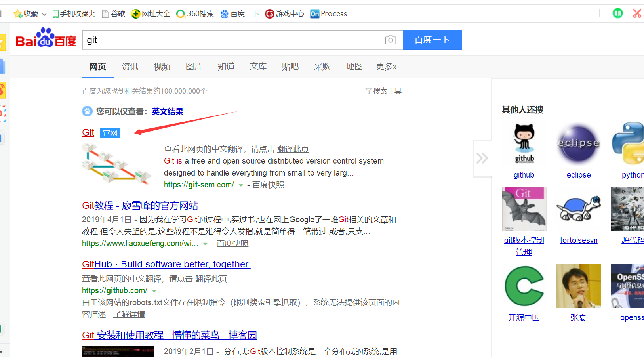Open the 谷歌 bookmark

tap(114, 14)
